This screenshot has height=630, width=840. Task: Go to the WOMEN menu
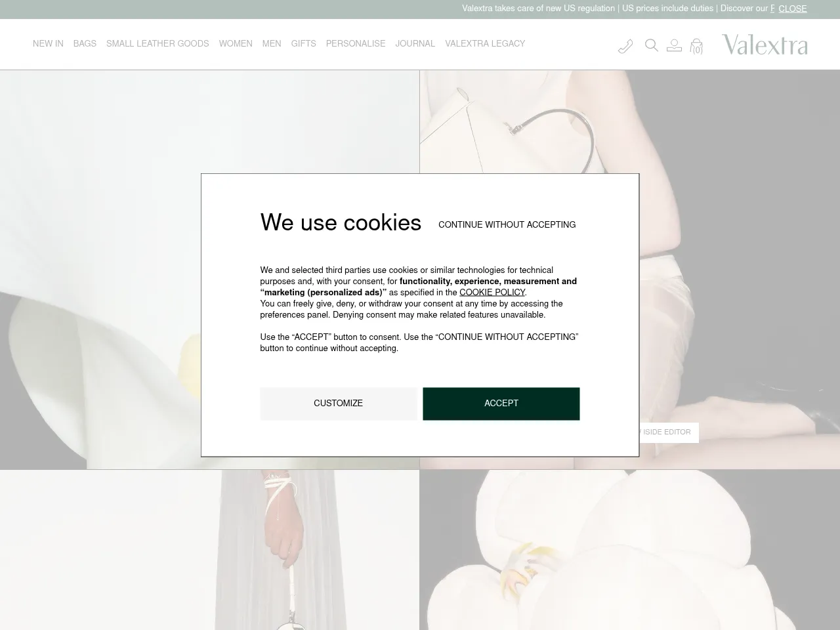point(236,44)
